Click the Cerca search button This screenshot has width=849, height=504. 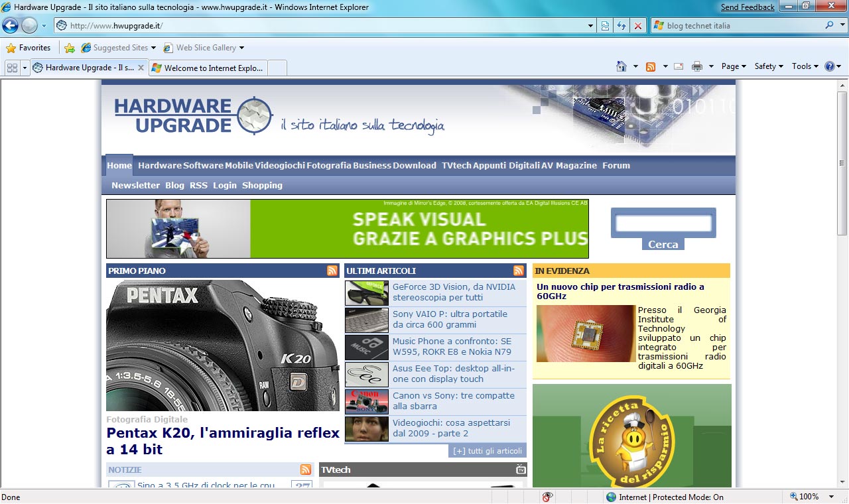click(663, 244)
